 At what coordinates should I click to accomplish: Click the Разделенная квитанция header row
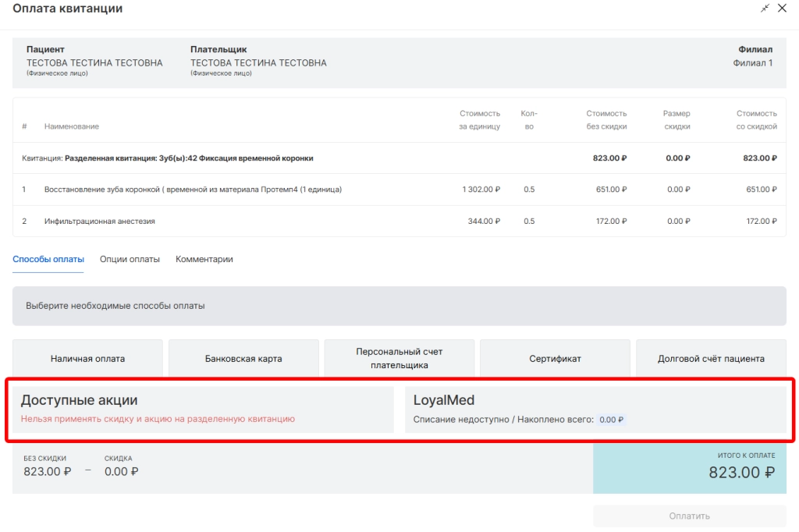189,158
